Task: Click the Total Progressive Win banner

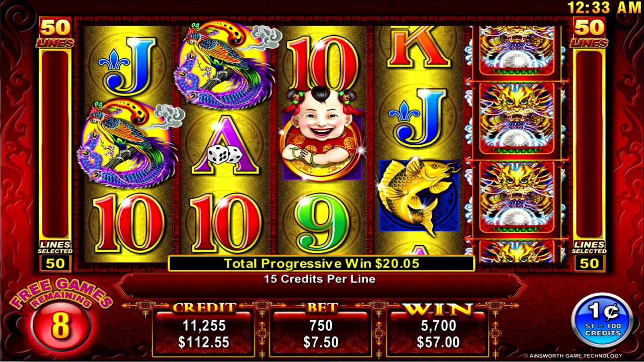Action: 321,263
